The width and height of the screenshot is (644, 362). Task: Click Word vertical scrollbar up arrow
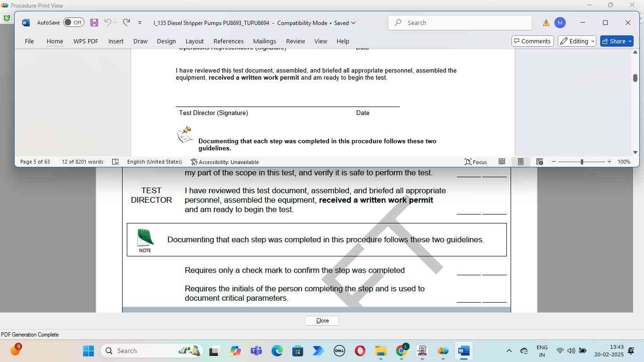tap(635, 52)
